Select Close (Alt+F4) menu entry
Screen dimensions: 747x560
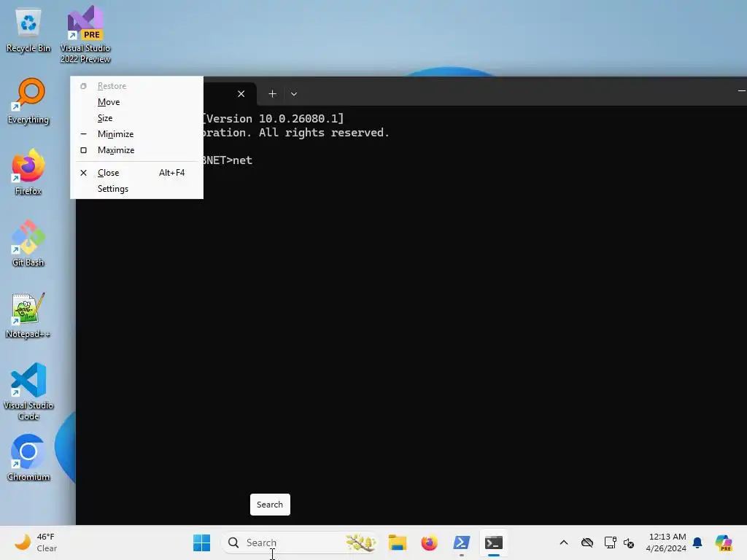coord(136,173)
